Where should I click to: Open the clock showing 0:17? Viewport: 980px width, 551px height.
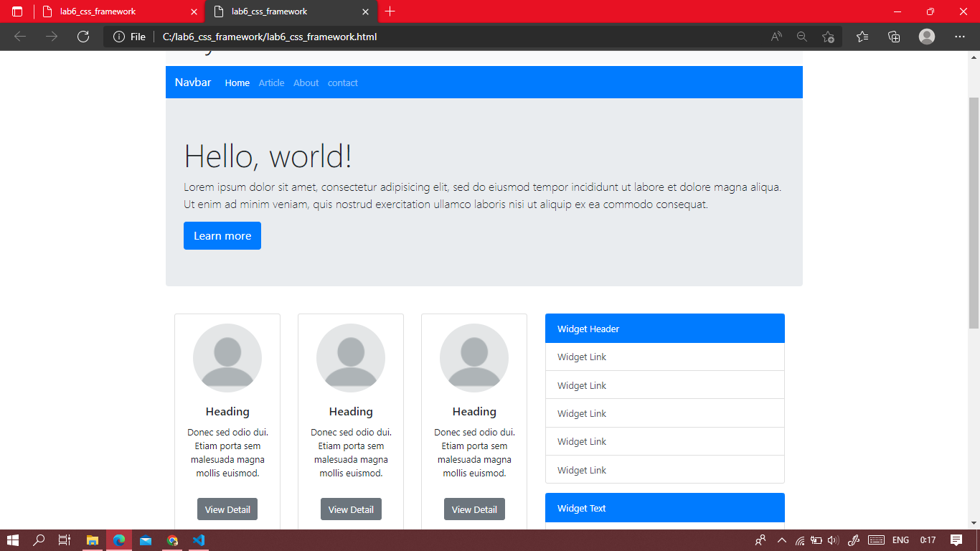928,540
